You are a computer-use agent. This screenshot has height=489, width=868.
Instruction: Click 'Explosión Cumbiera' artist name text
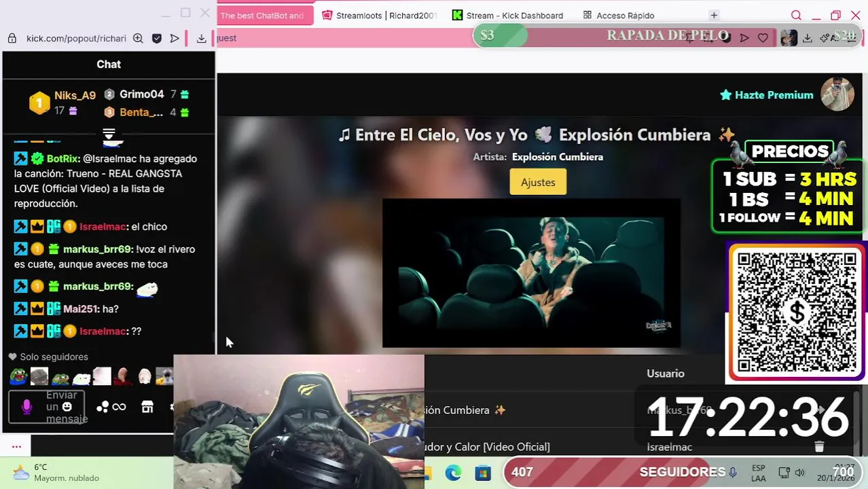pyautogui.click(x=558, y=157)
